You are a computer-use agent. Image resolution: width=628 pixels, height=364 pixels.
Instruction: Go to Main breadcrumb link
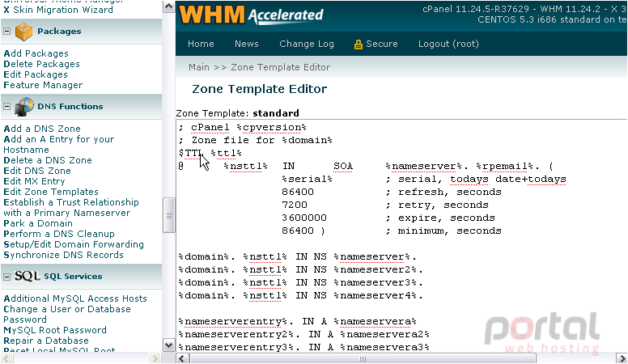[199, 67]
